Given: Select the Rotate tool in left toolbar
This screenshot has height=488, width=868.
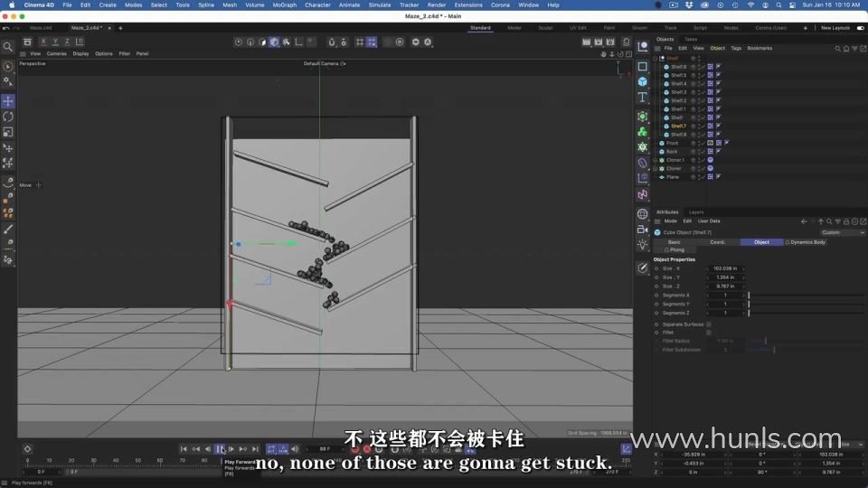Looking at the screenshot, I should coord(8,117).
